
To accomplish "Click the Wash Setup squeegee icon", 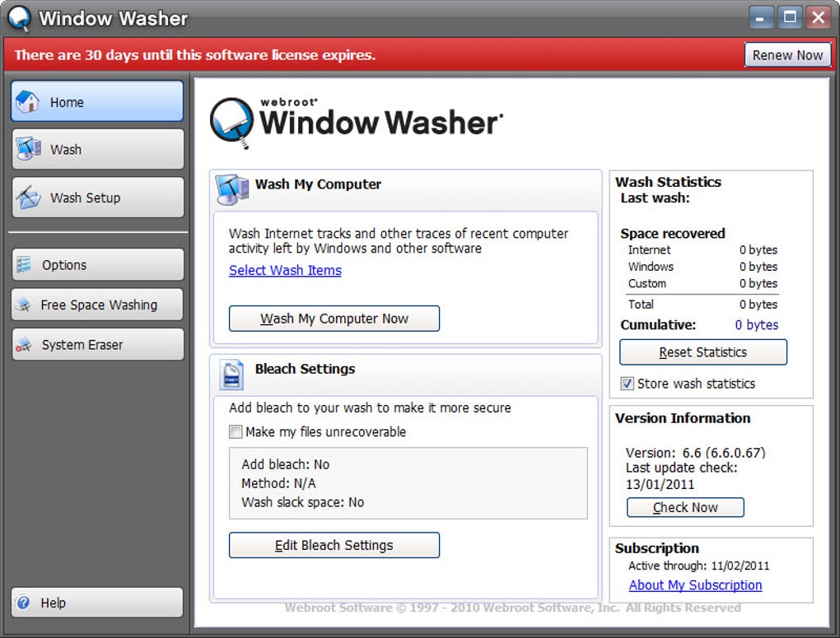I will coord(28,197).
